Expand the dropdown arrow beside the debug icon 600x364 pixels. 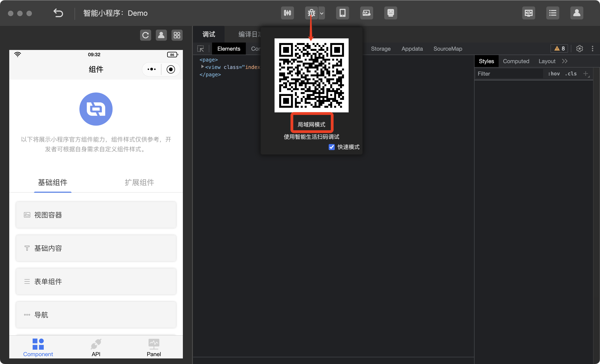322,13
